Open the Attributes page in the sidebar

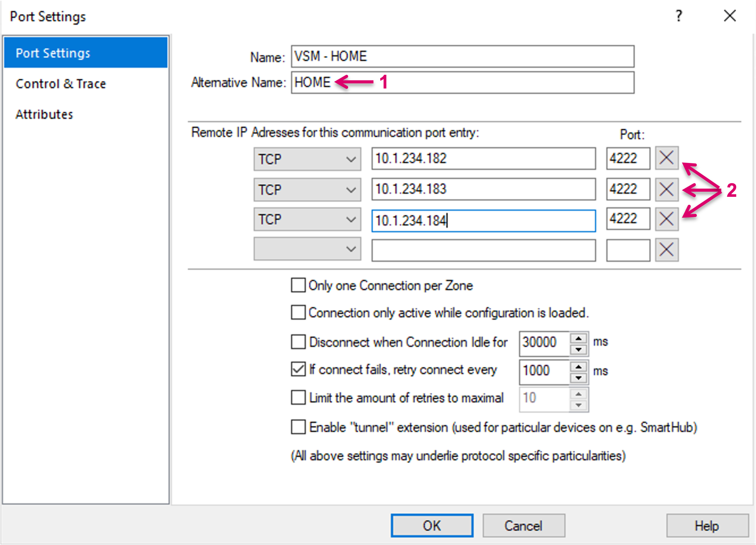[44, 114]
